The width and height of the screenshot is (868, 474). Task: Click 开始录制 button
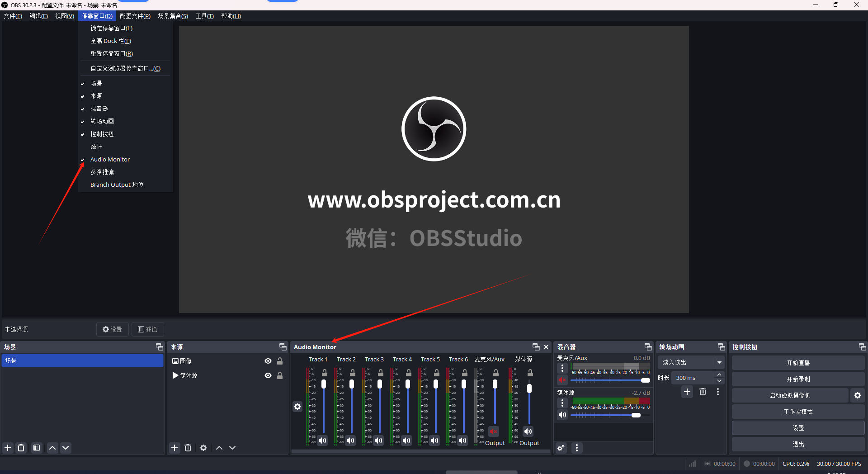[798, 379]
